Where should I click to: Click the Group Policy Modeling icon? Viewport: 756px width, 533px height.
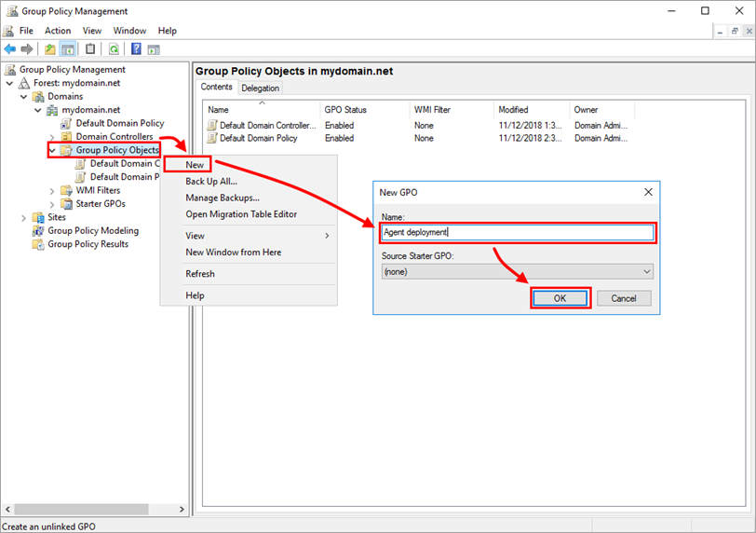tap(38, 231)
